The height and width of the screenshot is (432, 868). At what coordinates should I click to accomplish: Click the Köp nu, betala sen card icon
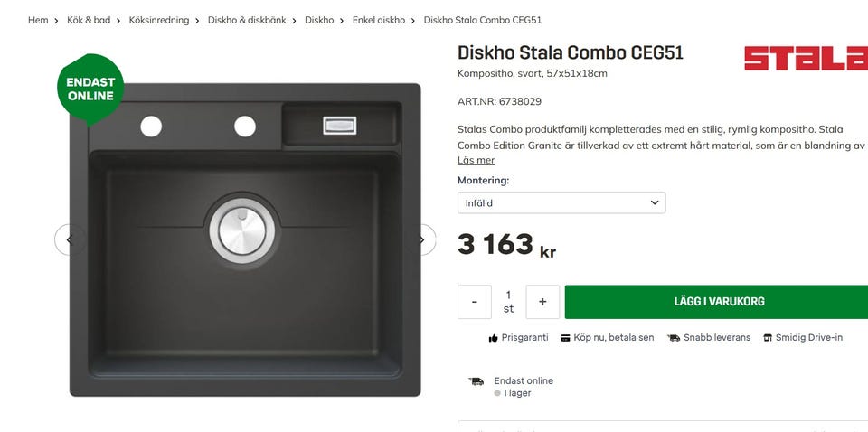coord(565,338)
